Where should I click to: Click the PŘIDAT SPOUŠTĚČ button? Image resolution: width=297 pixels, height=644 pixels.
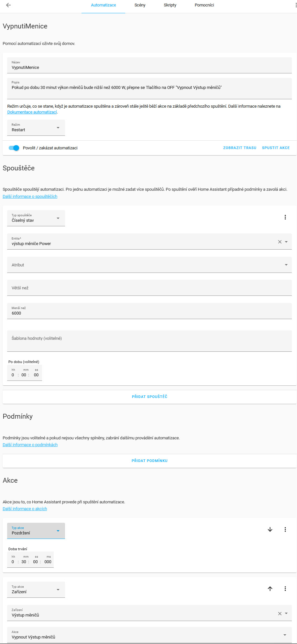[149, 397]
